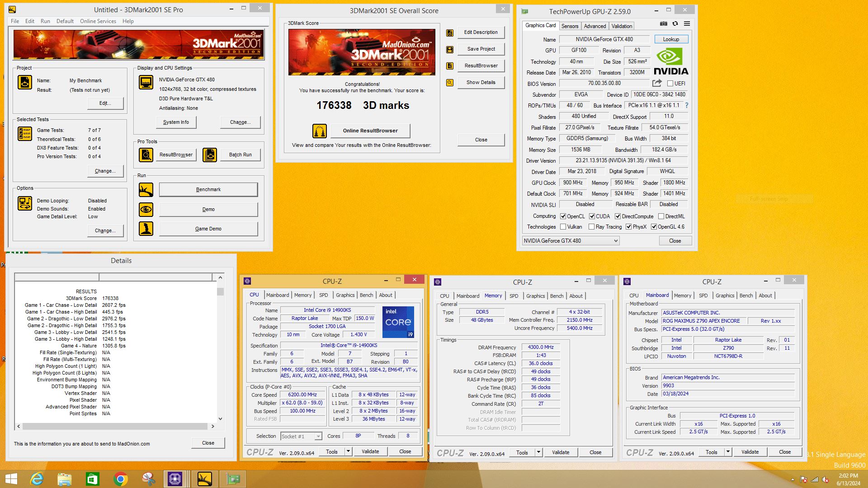Click the GPU-Z screenshot camera icon
This screenshot has width=868, height=488.
[663, 23]
